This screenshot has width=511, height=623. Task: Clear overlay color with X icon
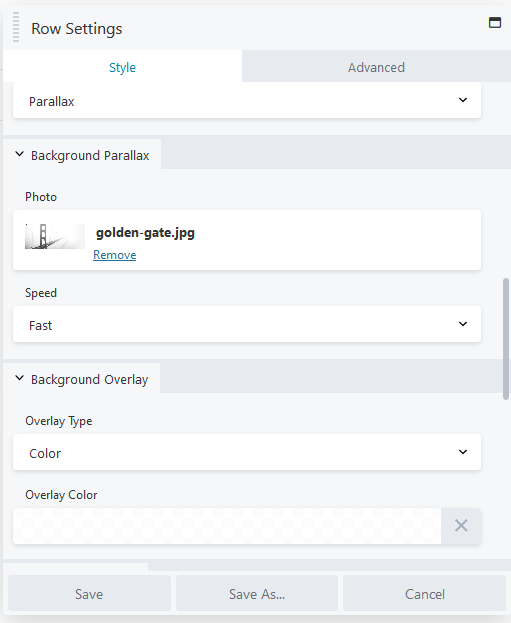(x=461, y=526)
